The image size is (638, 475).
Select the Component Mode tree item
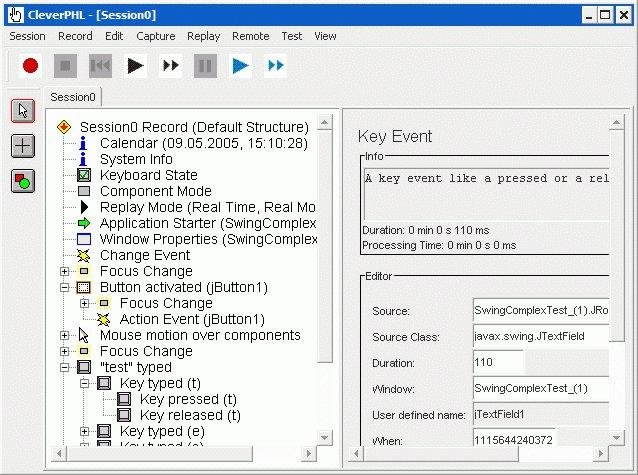pyautogui.click(x=155, y=191)
